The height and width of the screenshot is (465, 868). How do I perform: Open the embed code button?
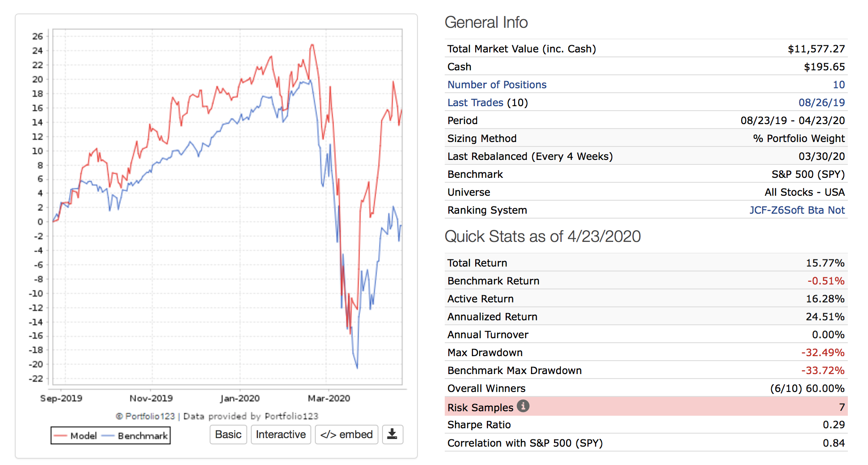tap(346, 435)
